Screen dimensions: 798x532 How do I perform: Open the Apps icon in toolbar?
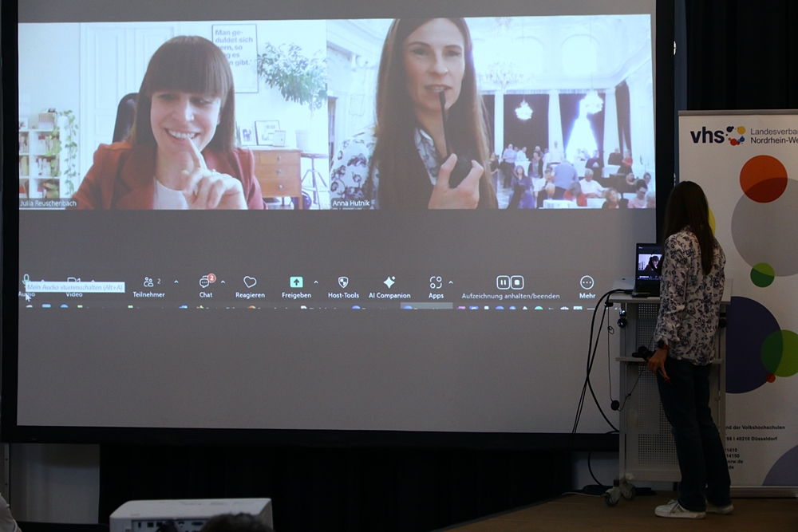pos(436,282)
